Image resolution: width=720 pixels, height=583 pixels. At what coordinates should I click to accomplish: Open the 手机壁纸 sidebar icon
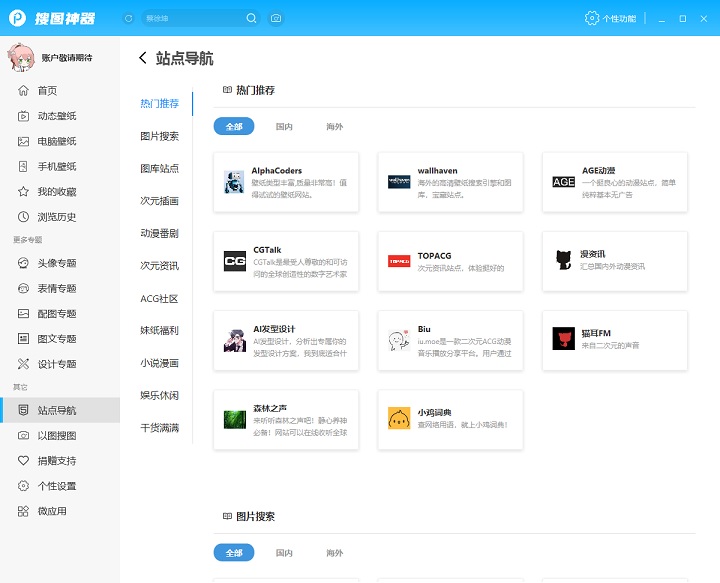point(23,166)
